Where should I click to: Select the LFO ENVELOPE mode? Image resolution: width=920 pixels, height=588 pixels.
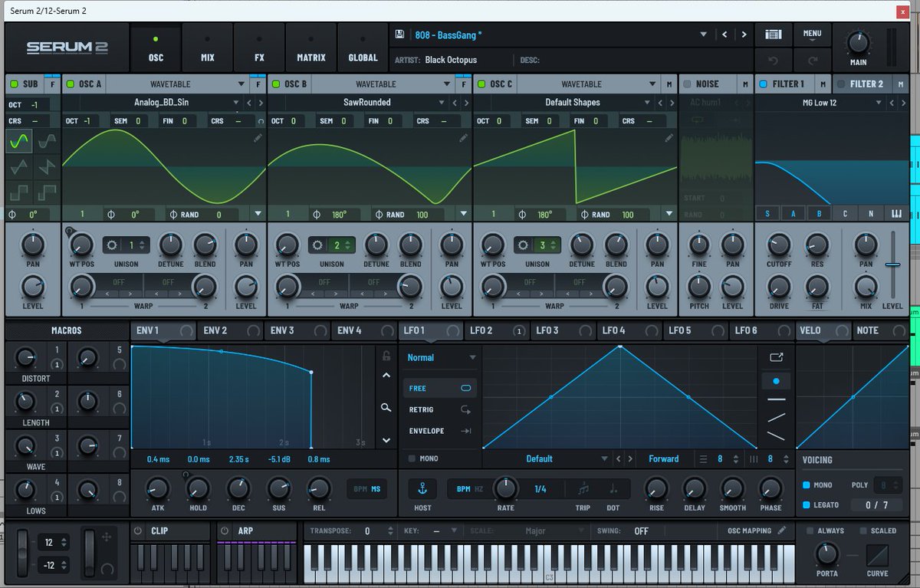coord(440,431)
